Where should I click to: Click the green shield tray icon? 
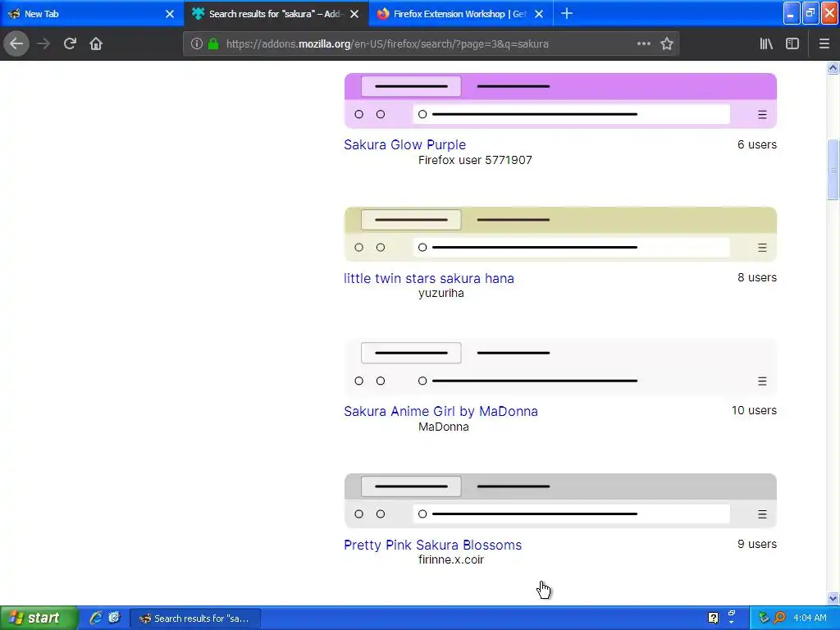coord(764,618)
